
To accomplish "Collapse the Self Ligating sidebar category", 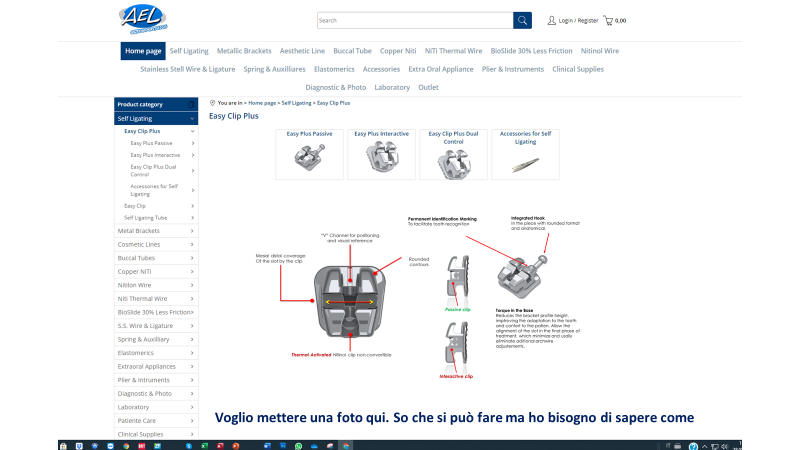I will click(x=192, y=118).
